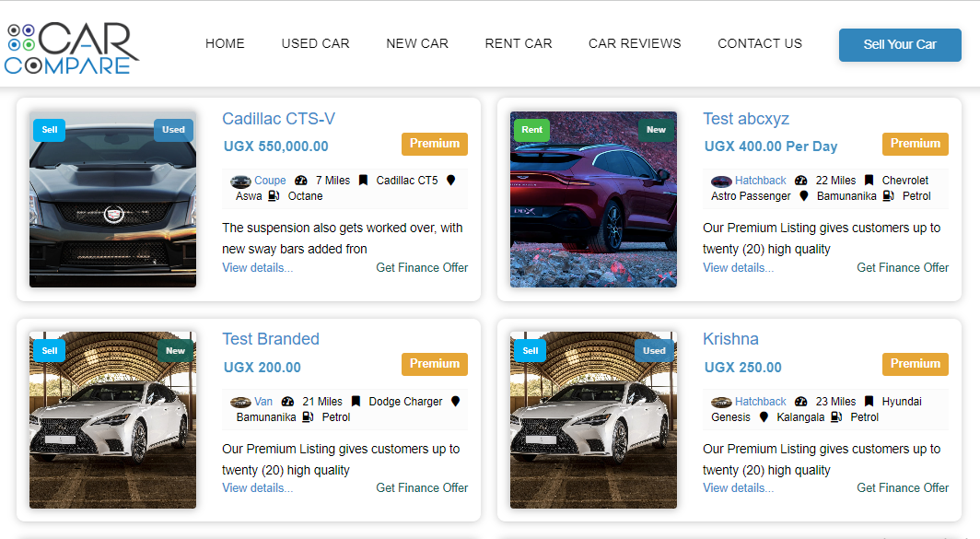Open the Test Branded listing title
Viewport: 980px width, 539px height.
click(x=271, y=339)
